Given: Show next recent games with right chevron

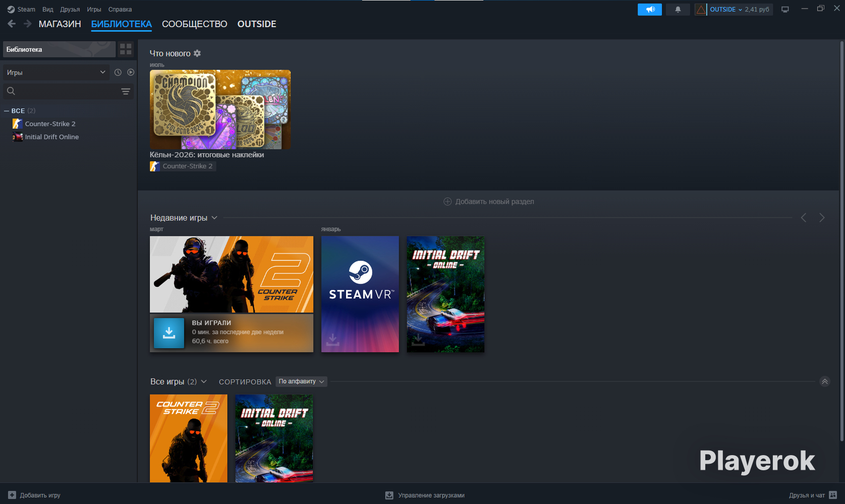Looking at the screenshot, I should click(822, 218).
